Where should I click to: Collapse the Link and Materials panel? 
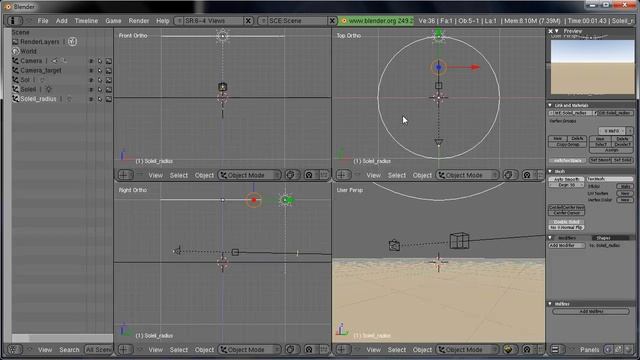550,105
